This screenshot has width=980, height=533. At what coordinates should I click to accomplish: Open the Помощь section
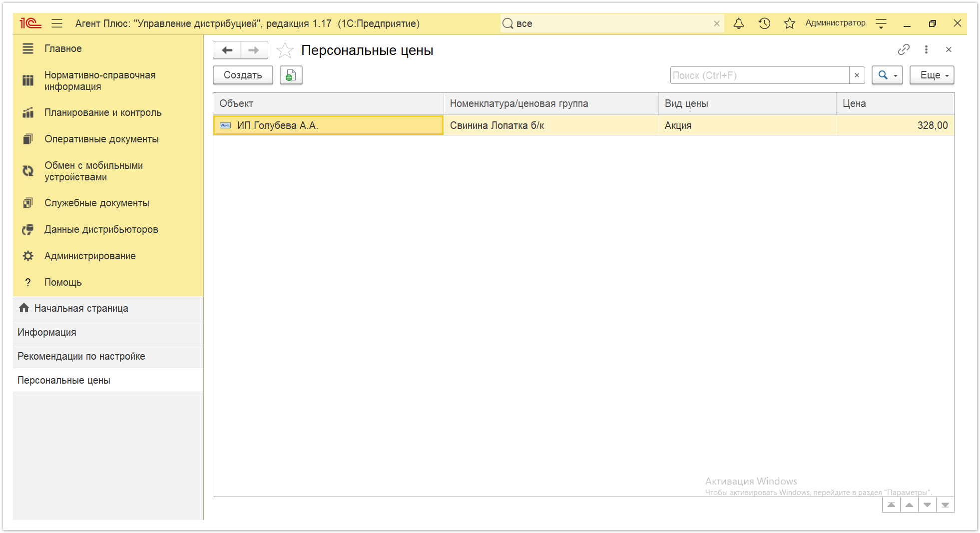tap(108, 282)
